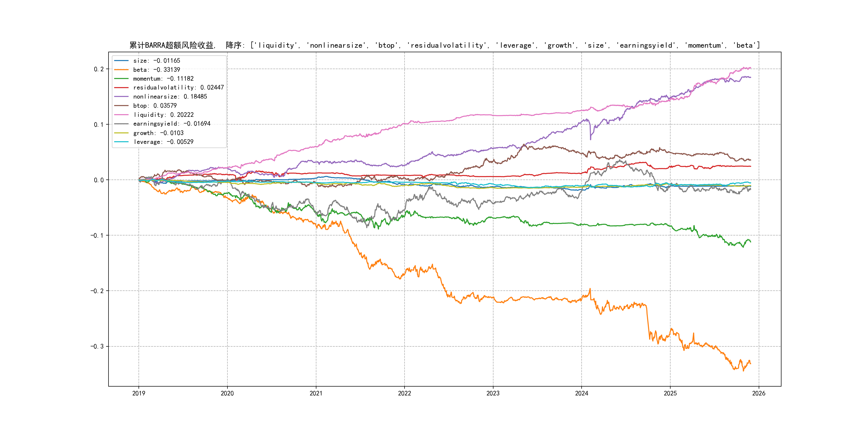Click the purple nonlinearsize legend line
This screenshot has height=434, width=868.
pos(121,97)
